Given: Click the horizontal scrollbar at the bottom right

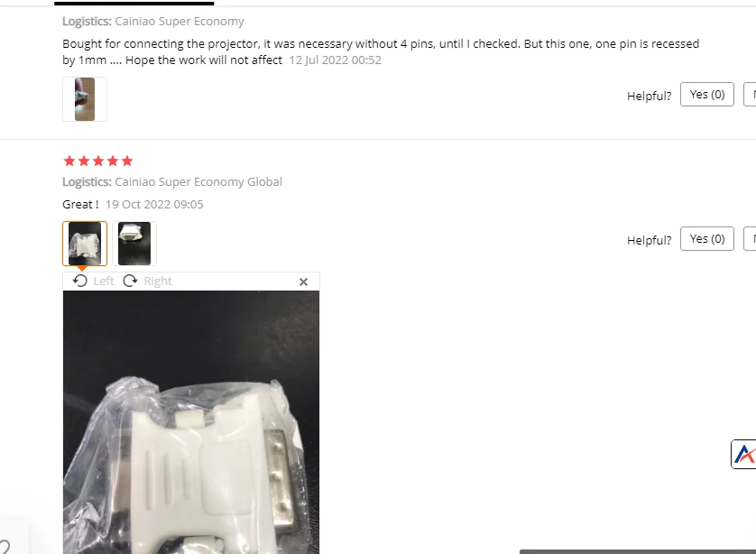Looking at the screenshot, I should [638, 551].
